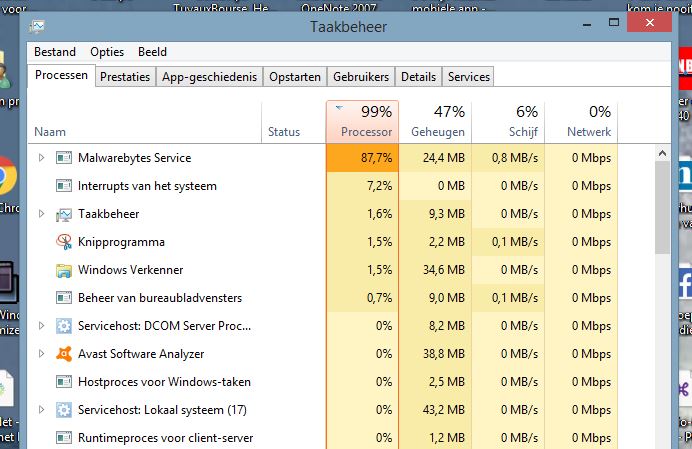692x449 pixels.
Task: Click the Avast Software Analyzer icon
Action: 64,354
